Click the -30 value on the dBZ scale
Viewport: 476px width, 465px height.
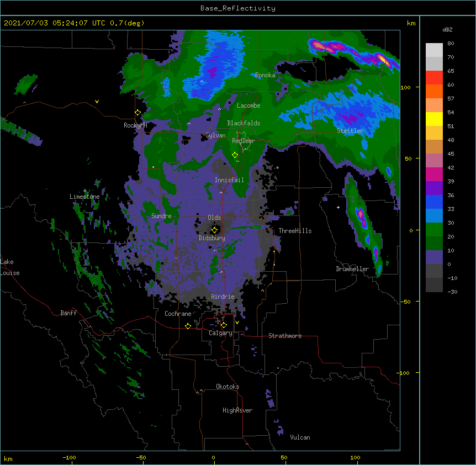pyautogui.click(x=452, y=292)
